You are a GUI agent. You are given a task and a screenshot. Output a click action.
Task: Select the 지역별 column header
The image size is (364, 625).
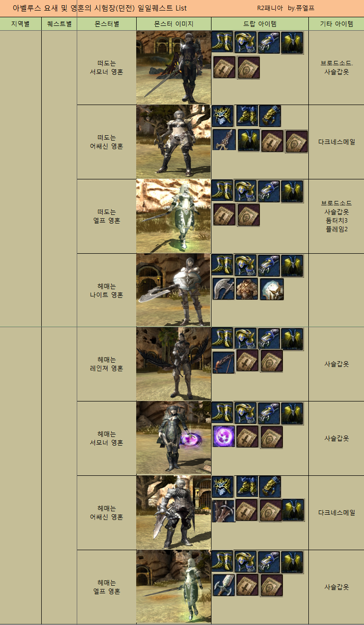tap(21, 24)
